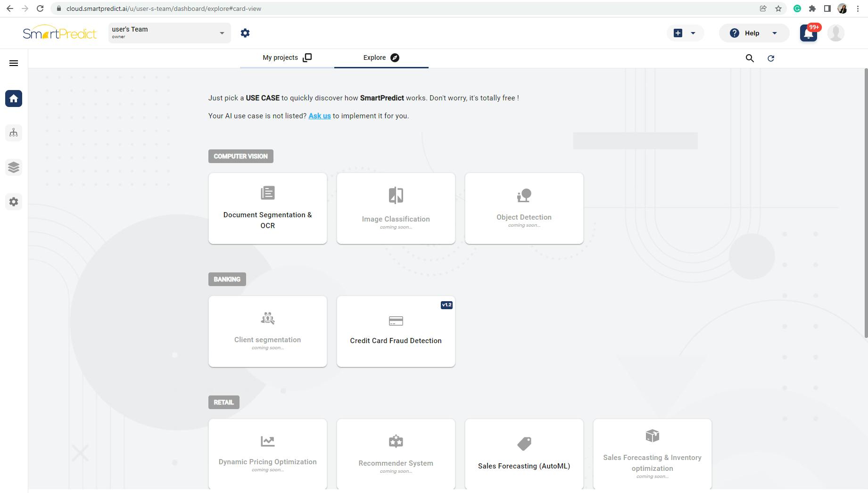
Task: Open the hierarchy tree sidebar icon
Action: pyautogui.click(x=14, y=133)
